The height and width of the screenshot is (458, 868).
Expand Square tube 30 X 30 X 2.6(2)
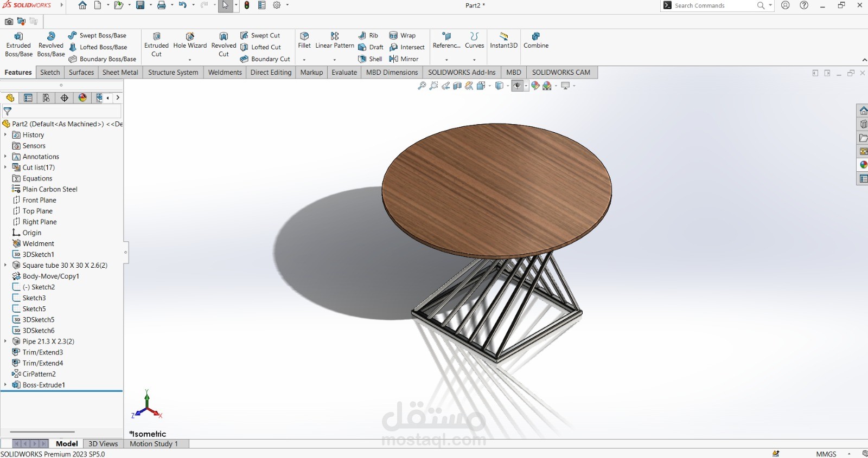[5, 265]
